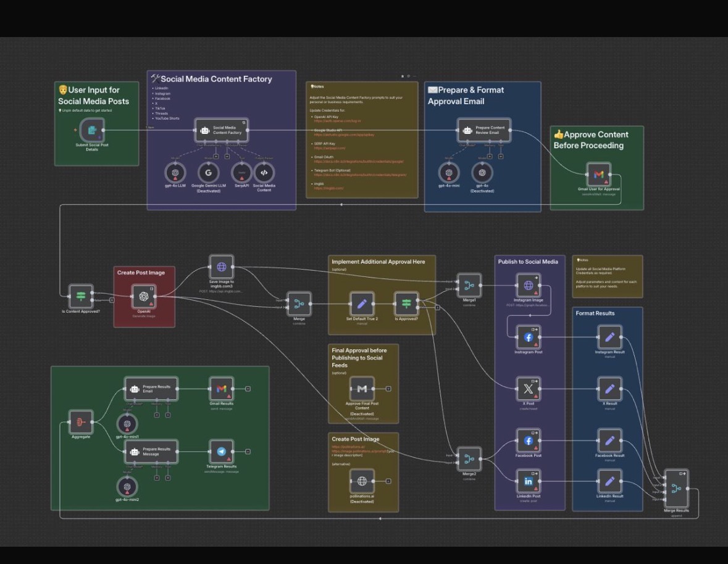Click the plus connector after Telegram Results
The image size is (728, 564).
point(248,452)
